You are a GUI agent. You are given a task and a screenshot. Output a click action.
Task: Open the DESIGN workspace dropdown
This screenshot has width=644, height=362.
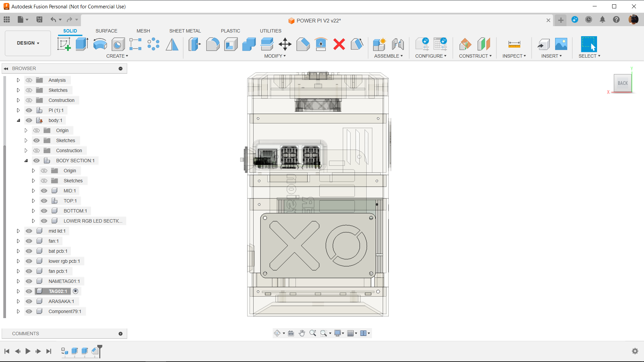[x=28, y=43]
